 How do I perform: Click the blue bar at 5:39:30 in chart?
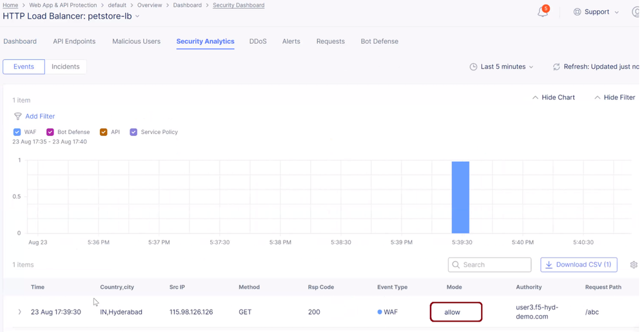point(460,197)
